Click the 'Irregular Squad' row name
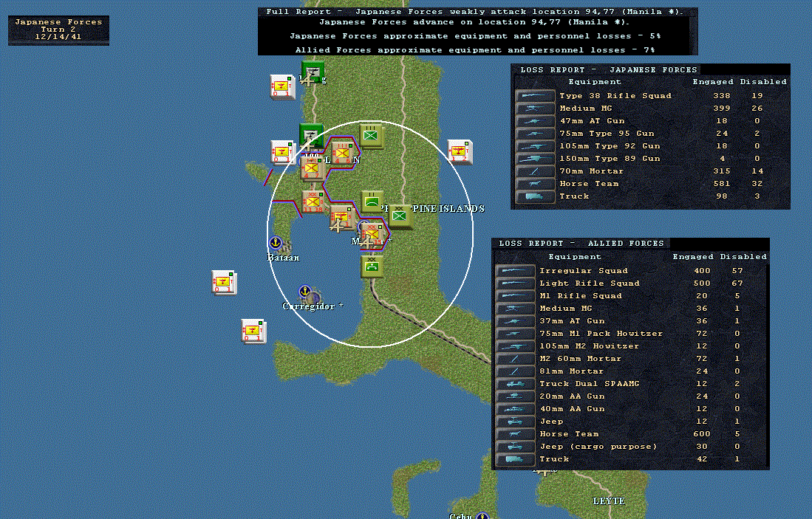Screen dimensions: 812x519 click(584, 271)
